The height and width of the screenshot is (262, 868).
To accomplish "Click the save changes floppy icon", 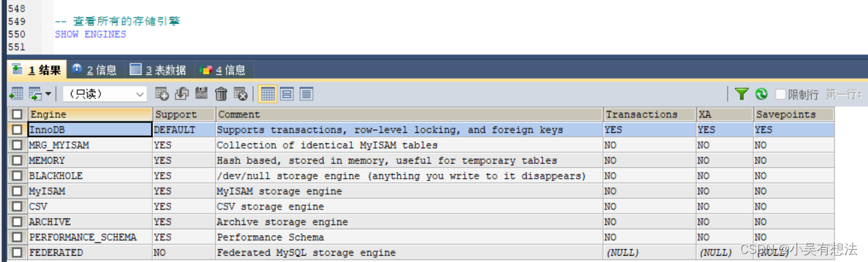I will 201,93.
